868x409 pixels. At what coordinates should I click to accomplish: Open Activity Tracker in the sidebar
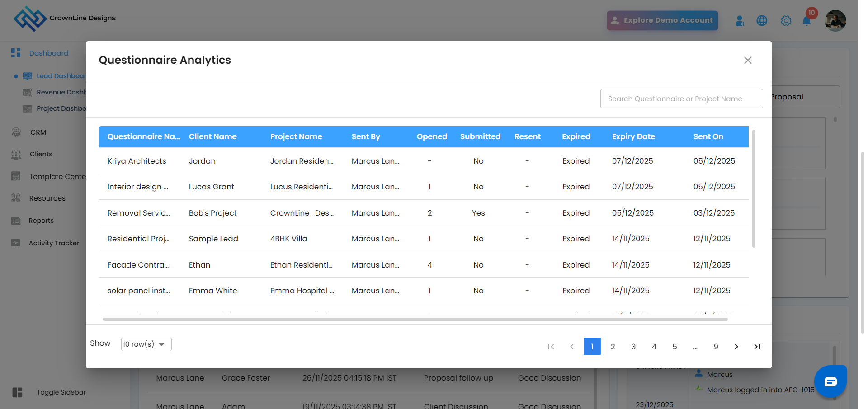pyautogui.click(x=54, y=243)
